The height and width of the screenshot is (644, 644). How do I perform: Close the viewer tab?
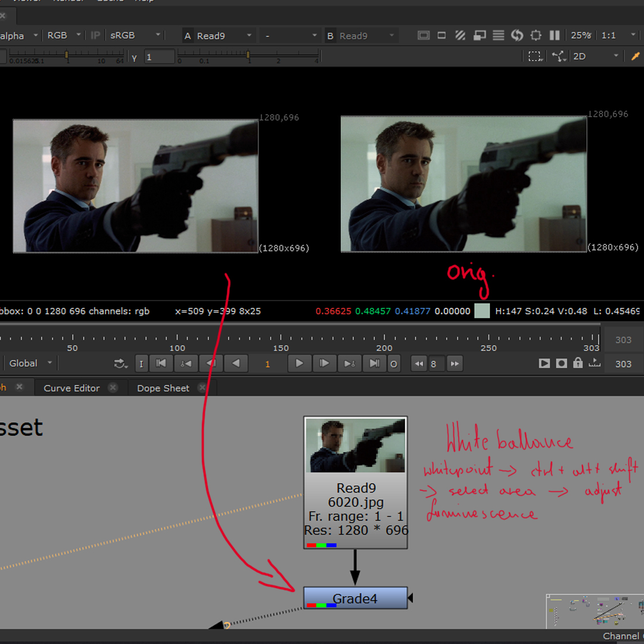click(x=2, y=16)
